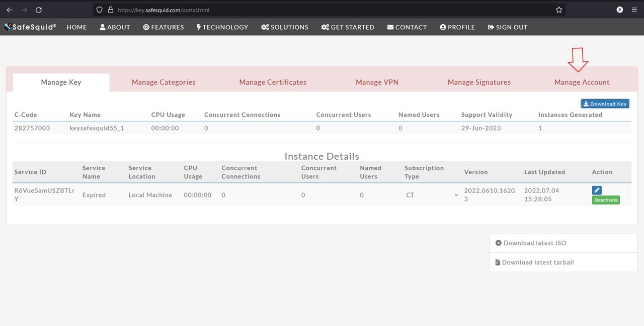Click key name keysafesquid55_1
Screen dimensions: 644x326
click(x=97, y=128)
